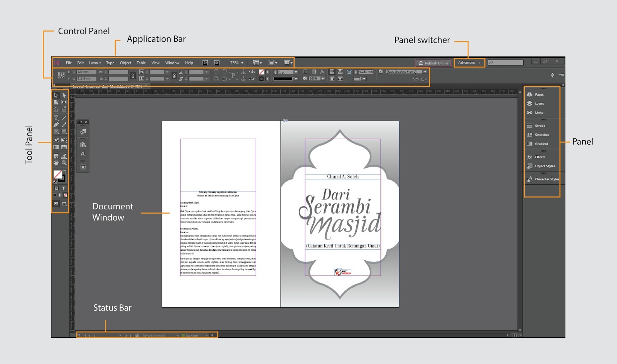This screenshot has height=364, width=617.
Task: Select the Rectangle tool
Action: [x=64, y=132]
